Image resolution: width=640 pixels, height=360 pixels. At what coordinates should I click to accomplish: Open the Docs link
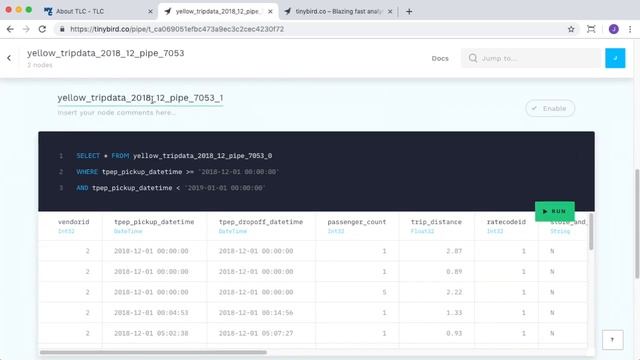(x=440, y=58)
